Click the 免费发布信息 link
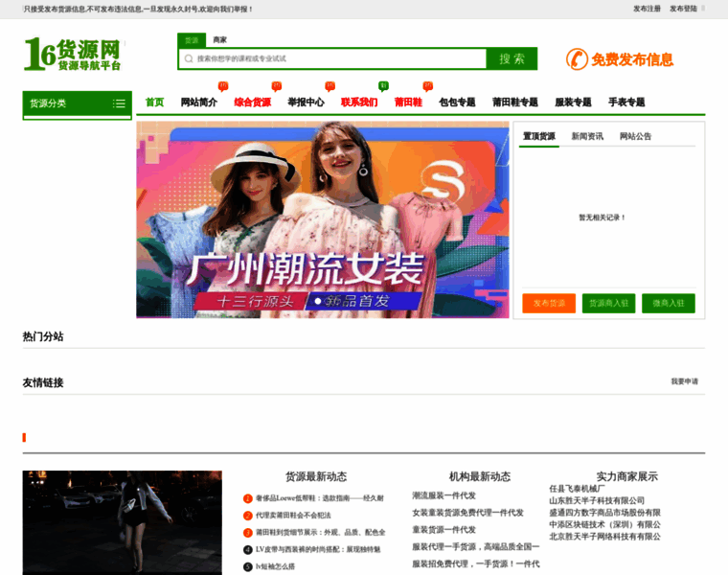Image resolution: width=728 pixels, height=575 pixels. (x=632, y=59)
